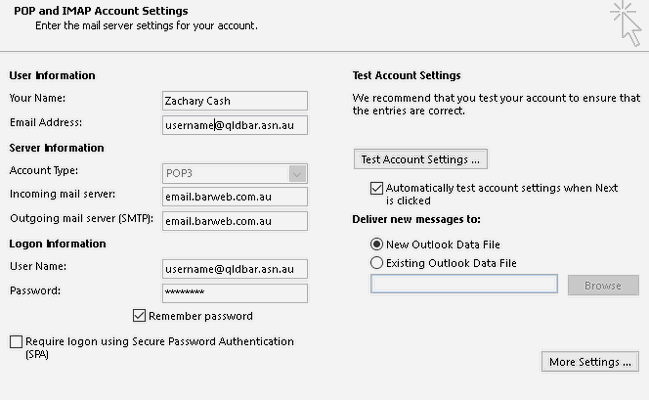This screenshot has height=400, width=649.
Task: Click into the Email Address field
Action: 235,125
